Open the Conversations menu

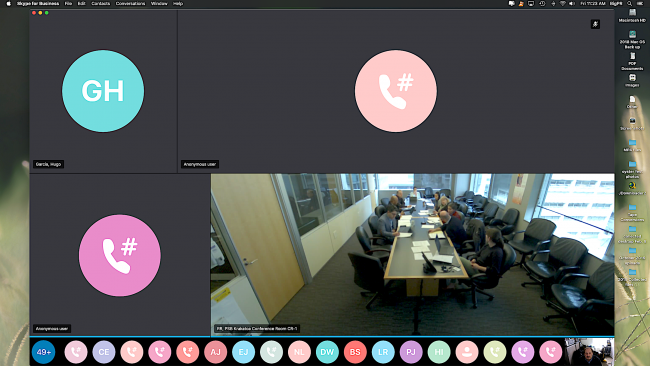click(130, 3)
